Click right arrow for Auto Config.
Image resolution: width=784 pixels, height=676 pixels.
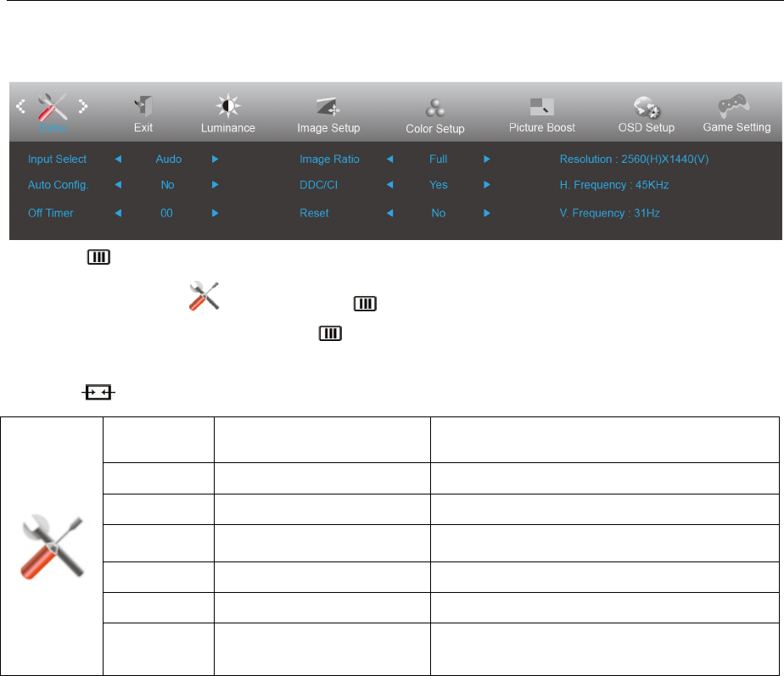[215, 185]
